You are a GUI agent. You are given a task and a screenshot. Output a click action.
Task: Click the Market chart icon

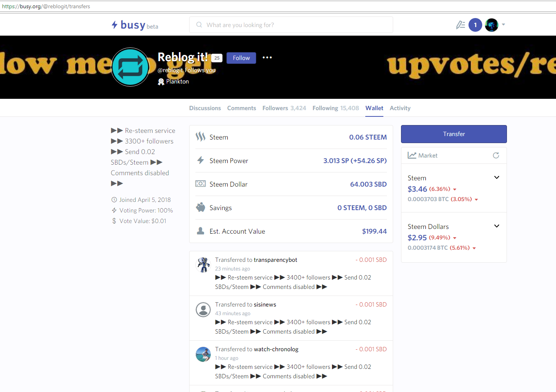[412, 155]
